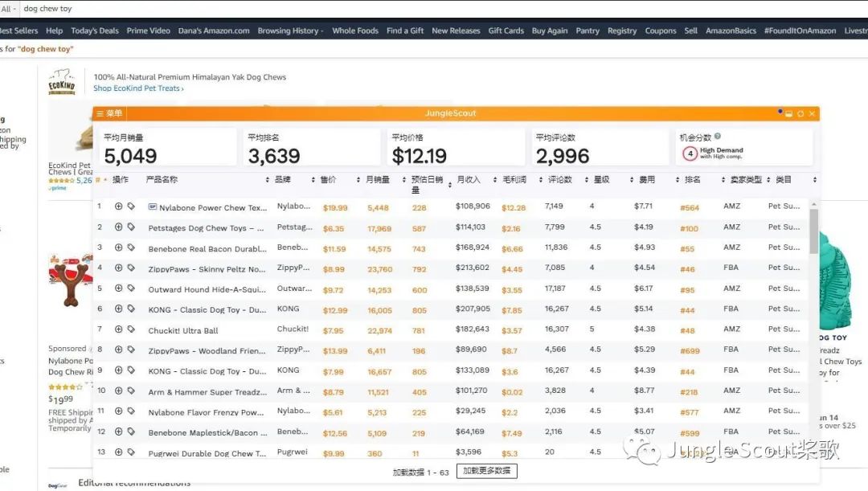Click the tag icon for Arm & Hammer row 10
This screenshot has height=491, width=868.
131,391
